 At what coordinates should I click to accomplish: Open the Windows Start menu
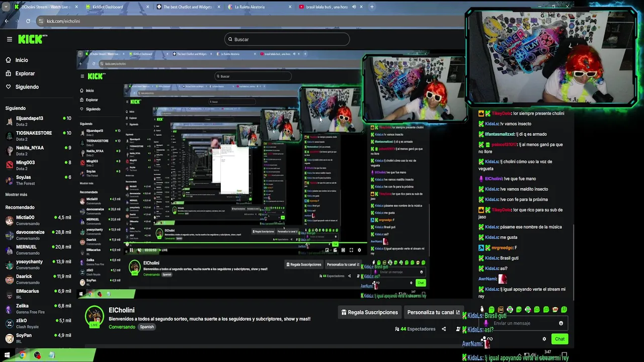point(7,355)
